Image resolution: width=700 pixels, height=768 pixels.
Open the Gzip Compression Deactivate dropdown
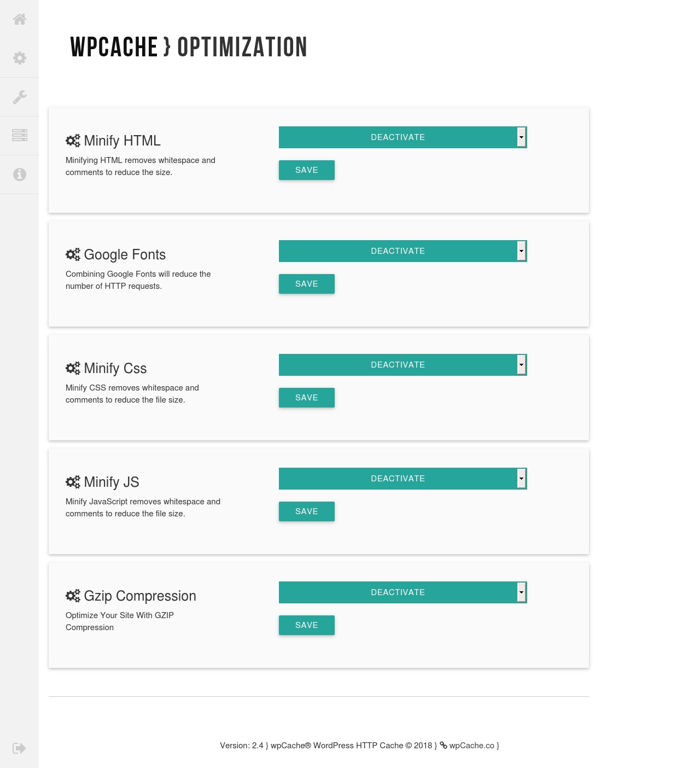402,592
